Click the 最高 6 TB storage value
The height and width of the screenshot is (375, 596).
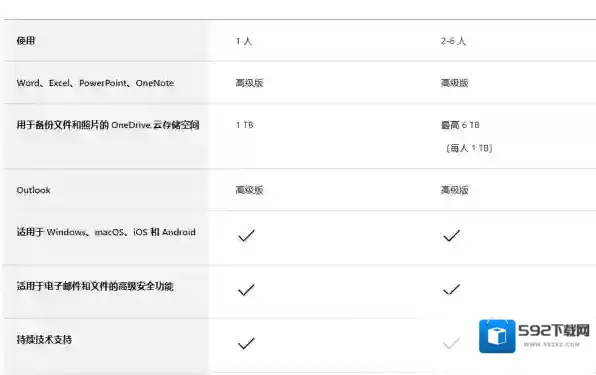pyautogui.click(x=460, y=125)
